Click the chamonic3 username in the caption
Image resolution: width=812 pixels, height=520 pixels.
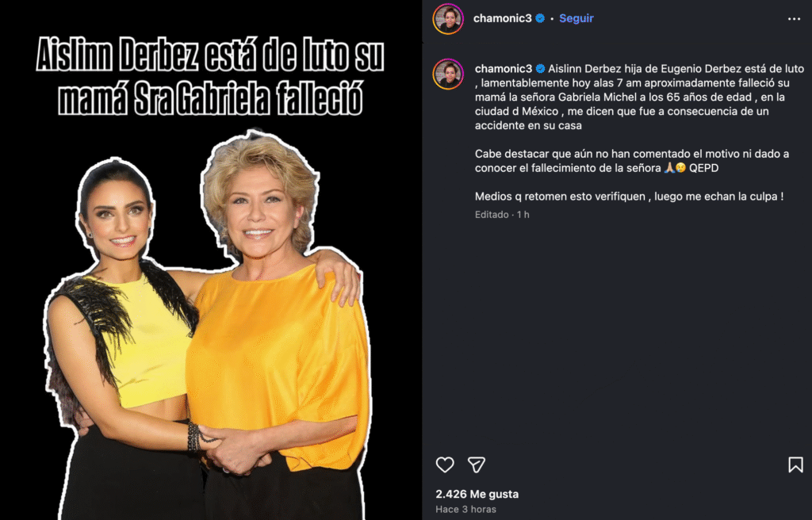point(504,68)
